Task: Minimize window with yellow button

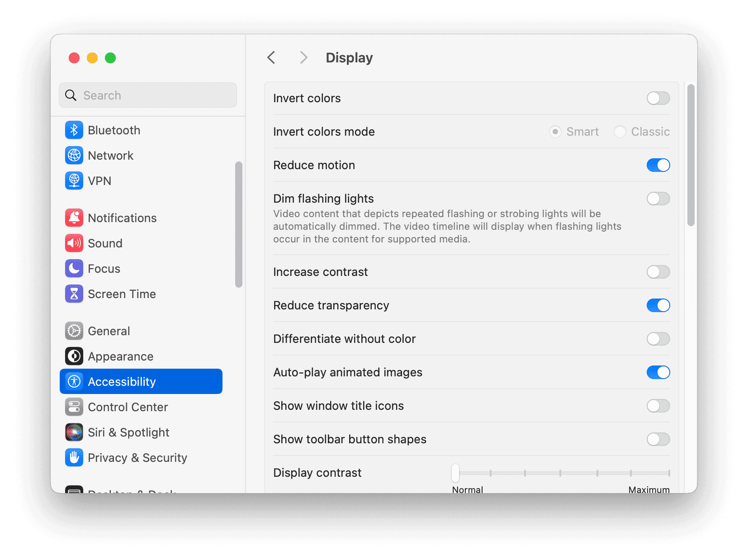Action: click(x=92, y=58)
